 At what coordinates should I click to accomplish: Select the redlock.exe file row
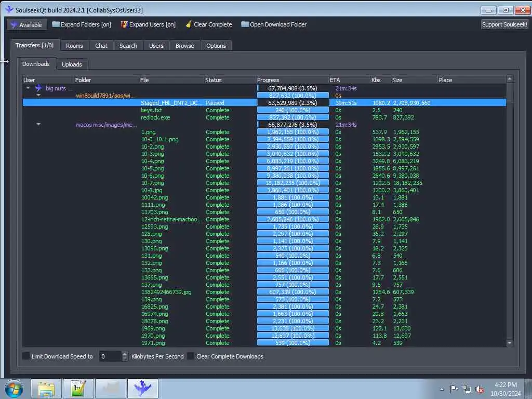click(x=264, y=117)
